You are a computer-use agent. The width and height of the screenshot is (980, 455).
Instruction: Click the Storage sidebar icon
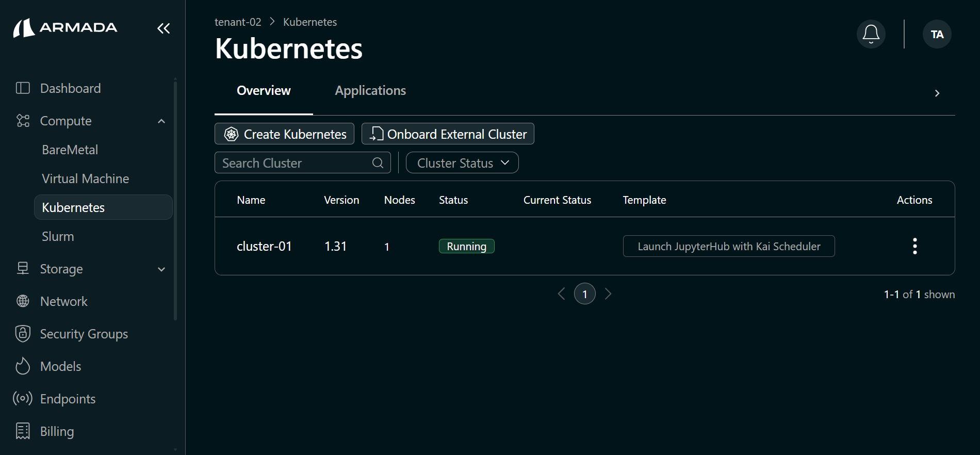pyautogui.click(x=23, y=268)
